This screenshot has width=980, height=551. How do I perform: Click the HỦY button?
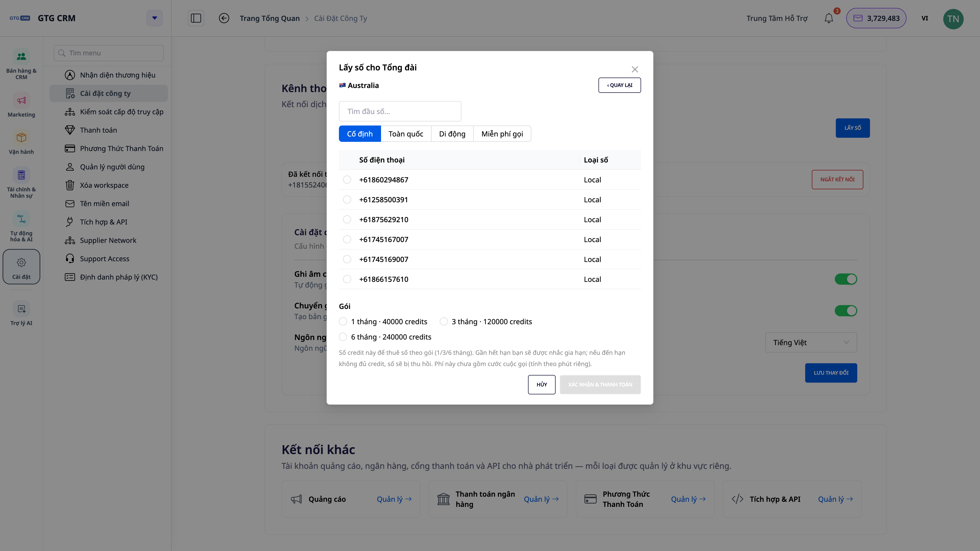point(542,384)
